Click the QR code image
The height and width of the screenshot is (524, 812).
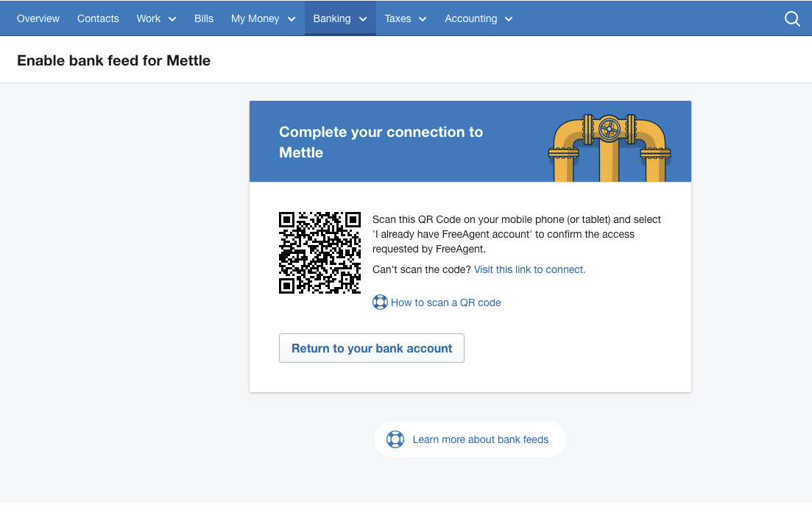click(x=319, y=252)
